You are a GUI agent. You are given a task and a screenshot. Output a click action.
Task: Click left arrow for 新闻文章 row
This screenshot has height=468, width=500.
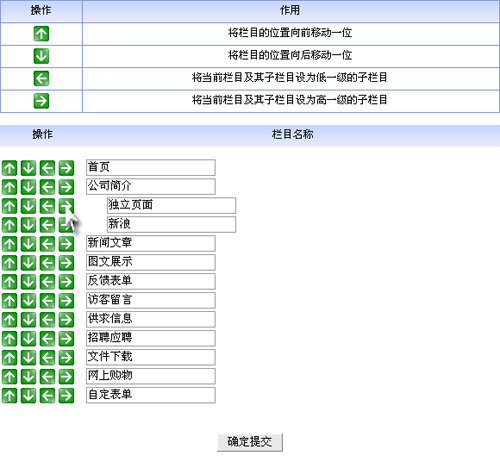[47, 244]
